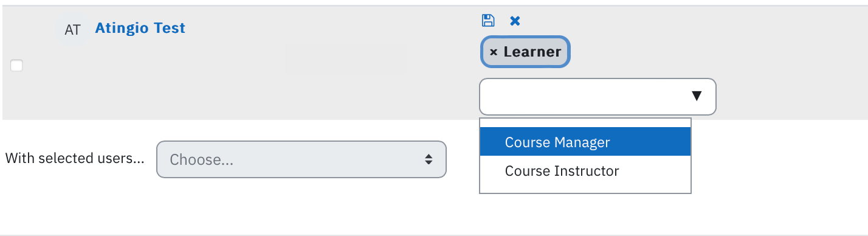Click the Learner badge button
868x236 pixels.
click(525, 52)
